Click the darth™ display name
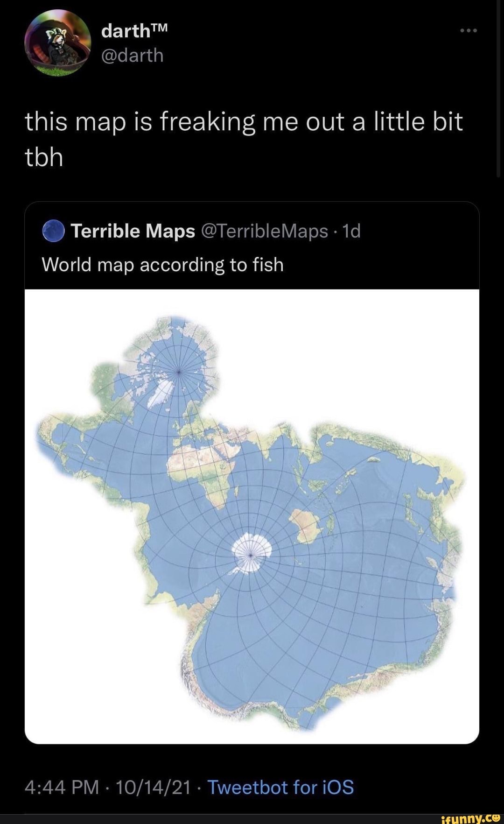 (x=134, y=31)
